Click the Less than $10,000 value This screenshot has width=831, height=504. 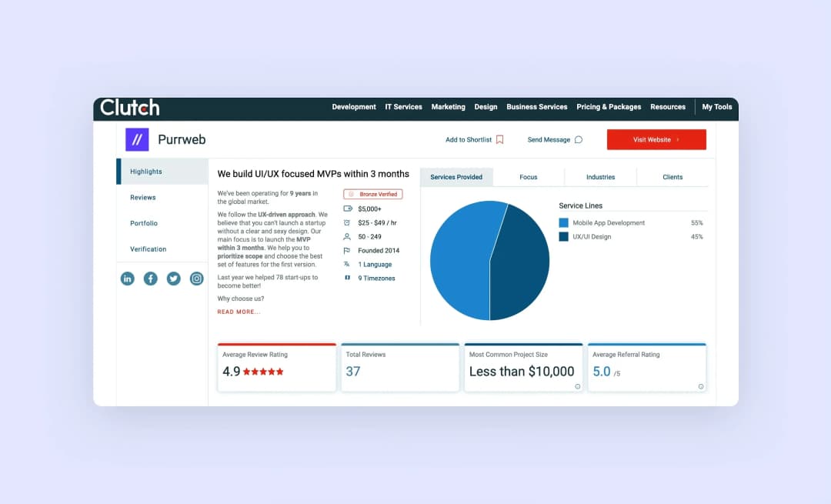point(522,372)
